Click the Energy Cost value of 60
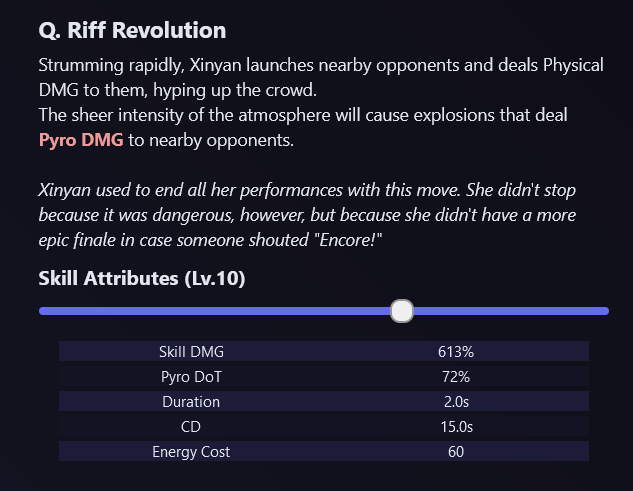Viewport: 633px width, 491px height. tap(454, 451)
